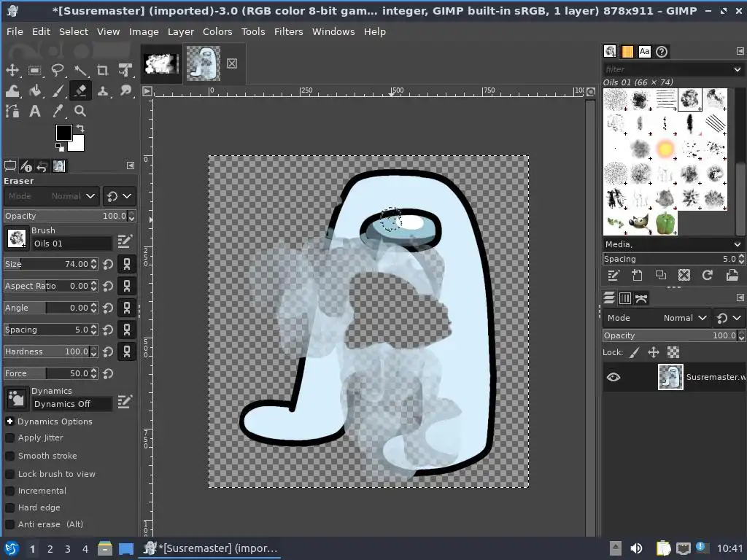Swap foreground and background colors
747x560 pixels.
click(80, 128)
